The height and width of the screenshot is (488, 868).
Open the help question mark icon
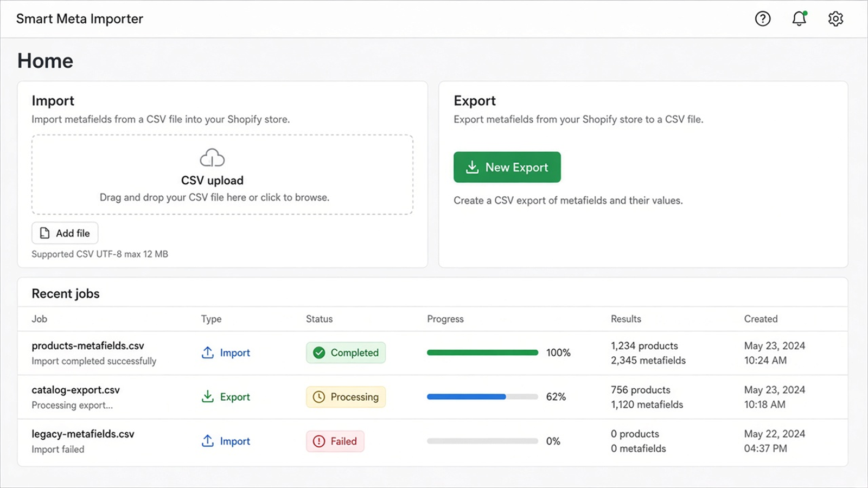(x=763, y=19)
